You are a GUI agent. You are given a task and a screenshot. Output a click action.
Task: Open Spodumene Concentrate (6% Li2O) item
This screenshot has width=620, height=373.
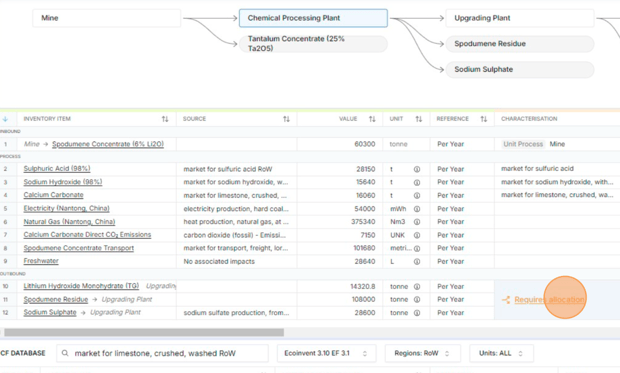(x=108, y=144)
